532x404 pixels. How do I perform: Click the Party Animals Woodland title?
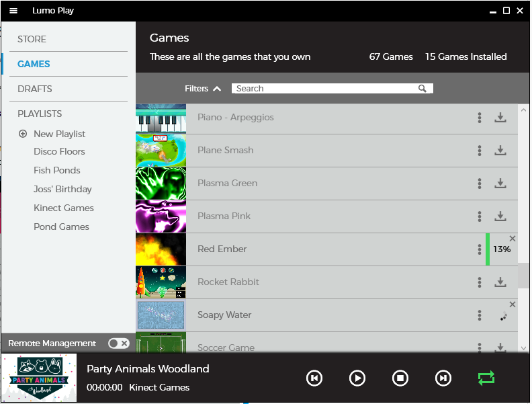click(148, 369)
